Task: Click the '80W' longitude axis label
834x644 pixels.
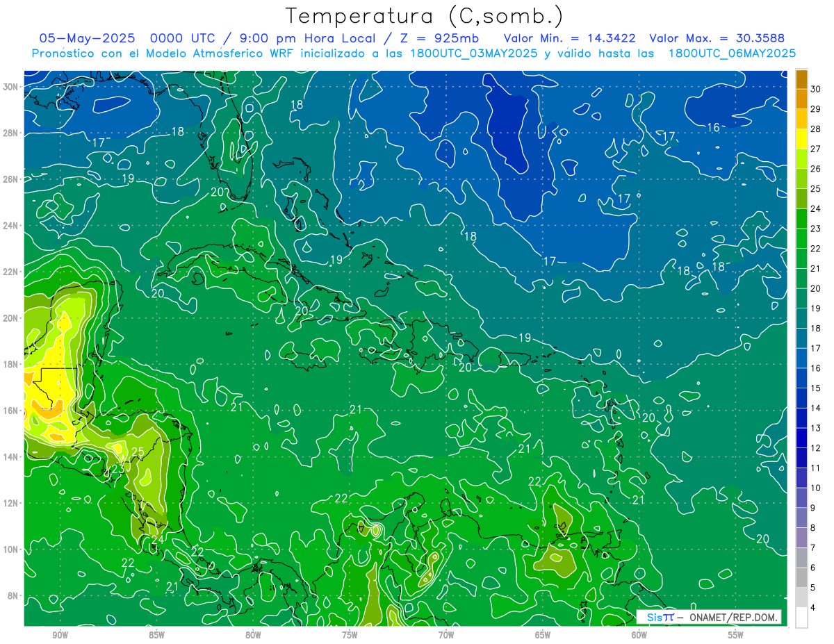Action: [x=253, y=634]
